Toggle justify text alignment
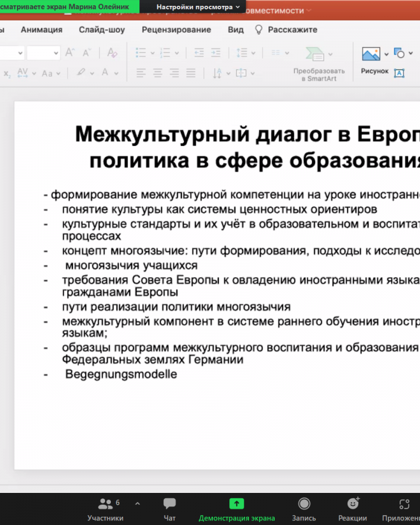420x525 pixels. pyautogui.click(x=190, y=73)
